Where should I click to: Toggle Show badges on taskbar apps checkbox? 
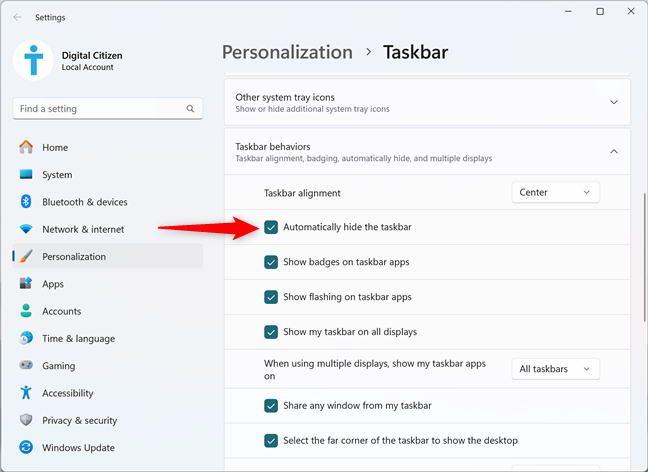(271, 262)
